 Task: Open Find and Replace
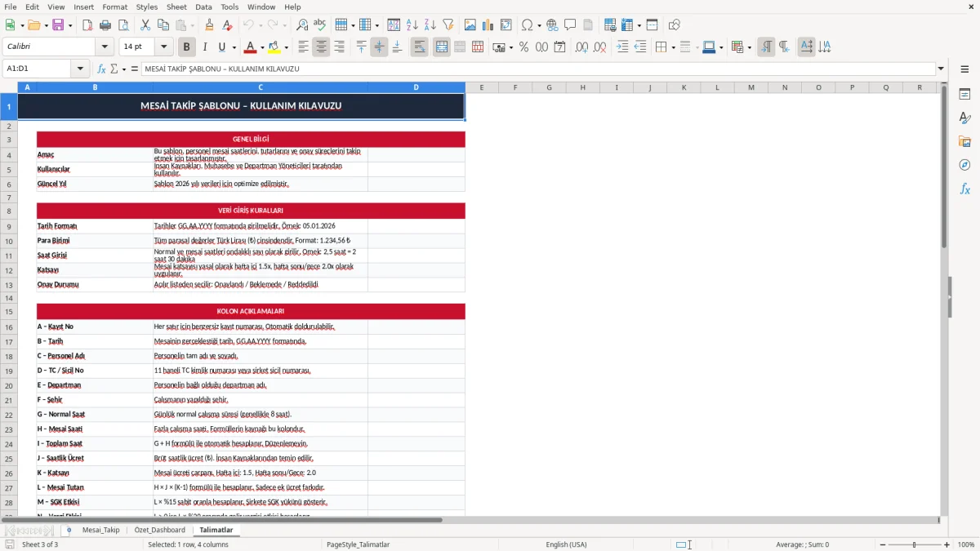click(302, 25)
